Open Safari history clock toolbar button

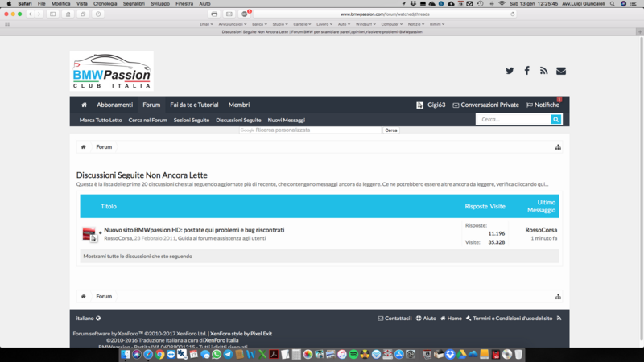97,14
